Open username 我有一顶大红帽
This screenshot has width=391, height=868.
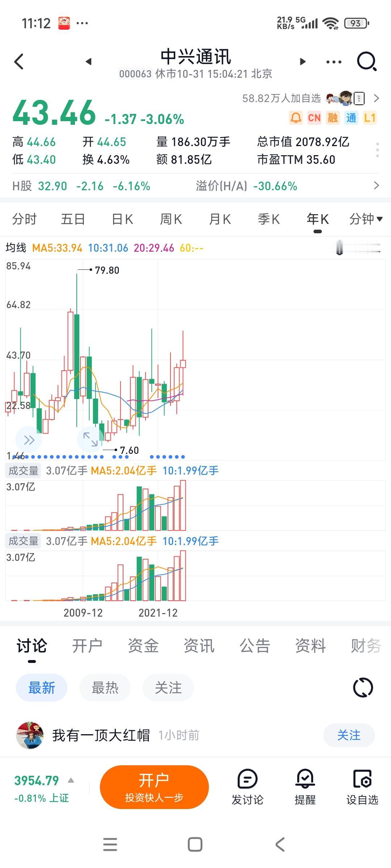[101, 735]
